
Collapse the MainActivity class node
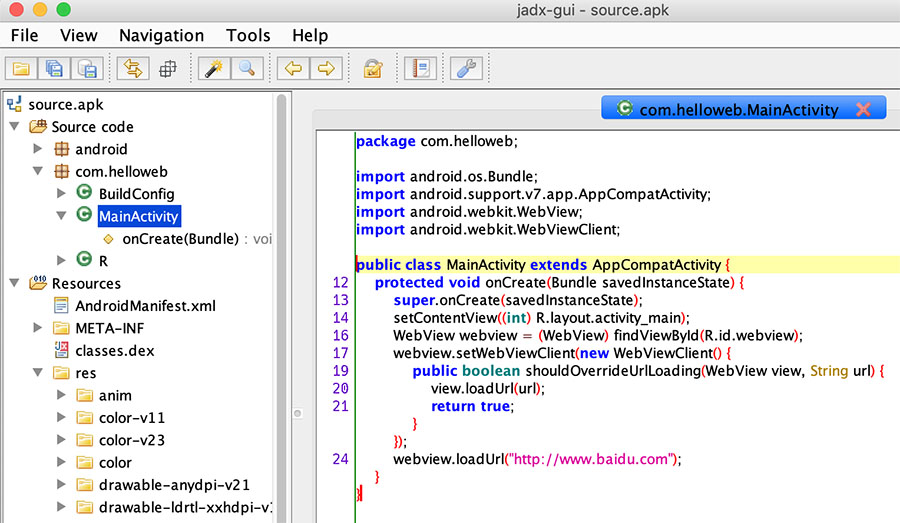click(x=61, y=216)
